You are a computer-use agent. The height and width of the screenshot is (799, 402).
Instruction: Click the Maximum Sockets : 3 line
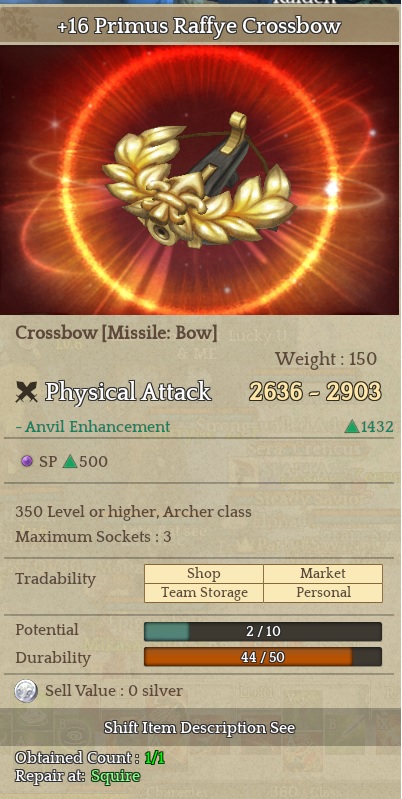click(x=93, y=537)
